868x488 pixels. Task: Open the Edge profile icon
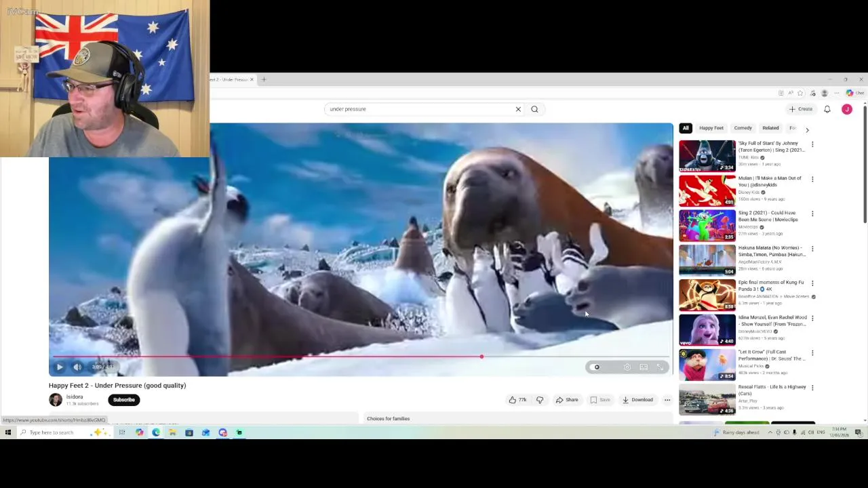(x=825, y=93)
